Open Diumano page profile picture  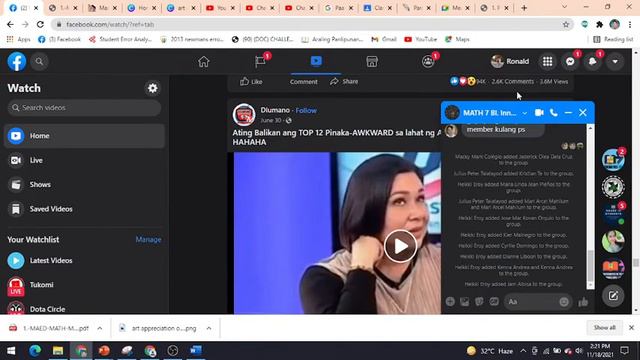coord(244,115)
